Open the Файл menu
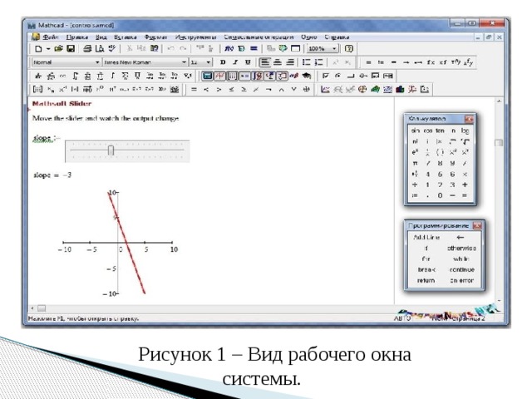This screenshot has width=532, height=399. point(50,37)
